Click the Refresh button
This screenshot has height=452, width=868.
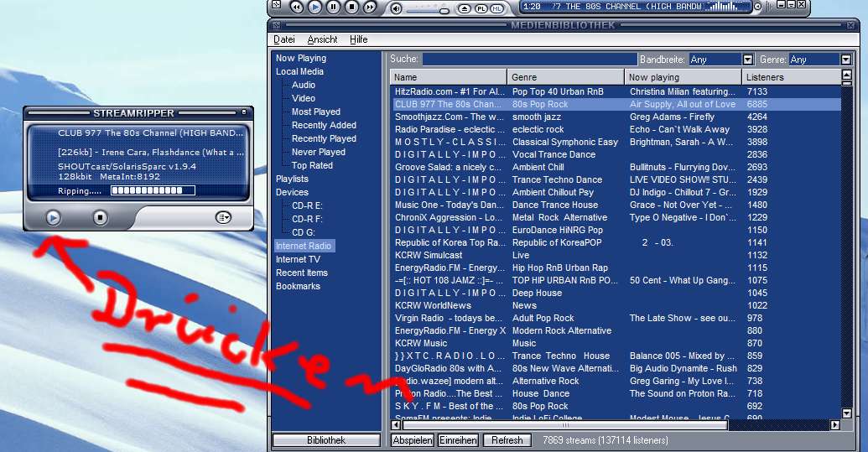tap(507, 440)
